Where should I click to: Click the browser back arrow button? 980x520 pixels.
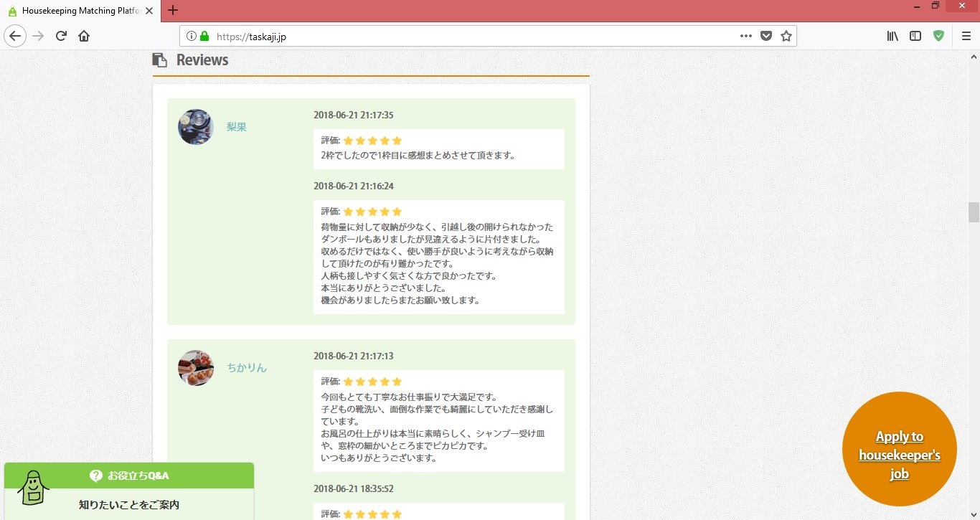(15, 36)
